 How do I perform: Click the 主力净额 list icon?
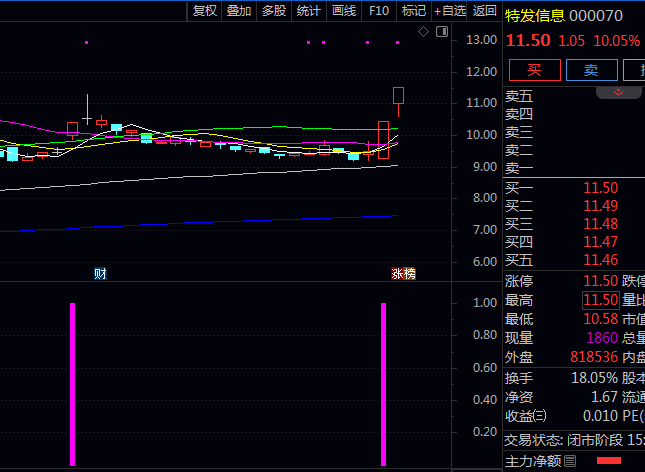tap(570, 461)
